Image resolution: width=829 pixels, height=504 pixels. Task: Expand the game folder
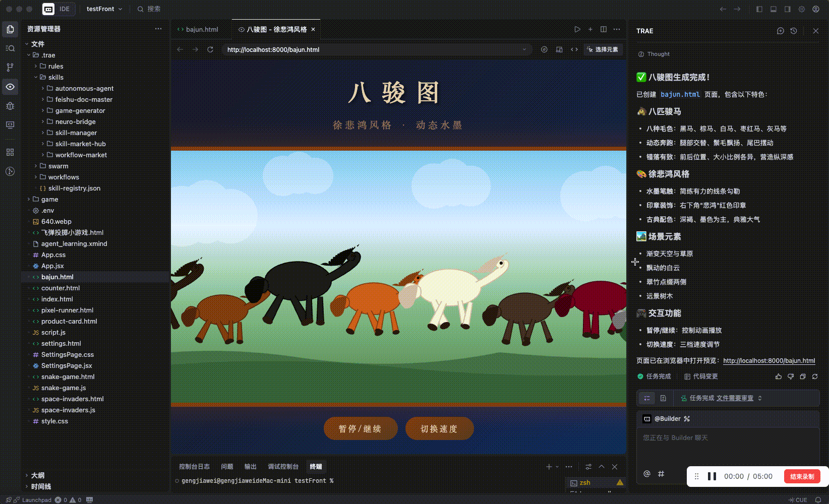coord(29,199)
